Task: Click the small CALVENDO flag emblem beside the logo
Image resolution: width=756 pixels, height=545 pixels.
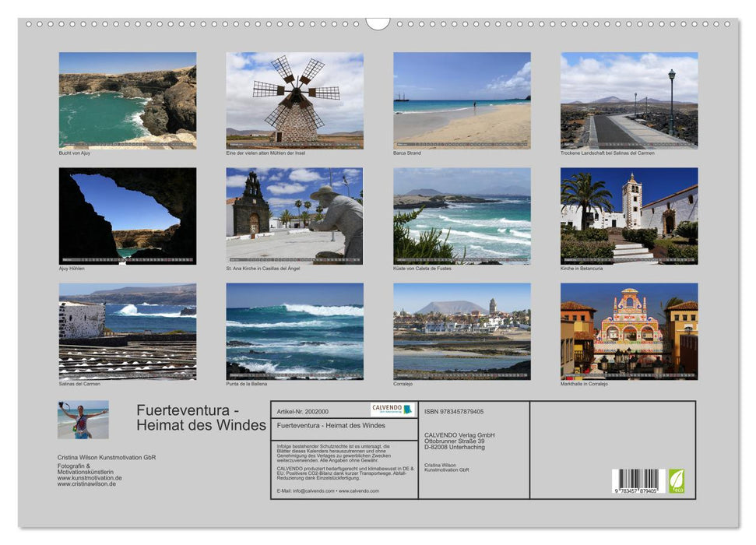Action: point(407,408)
